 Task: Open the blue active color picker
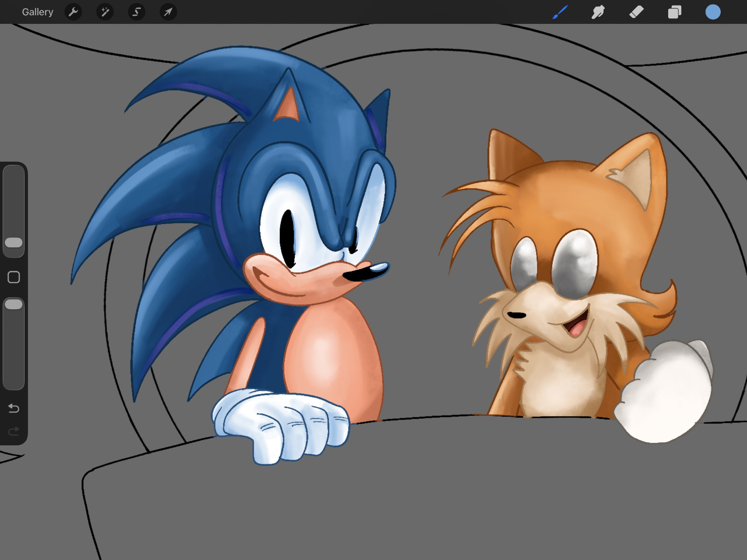tap(713, 12)
